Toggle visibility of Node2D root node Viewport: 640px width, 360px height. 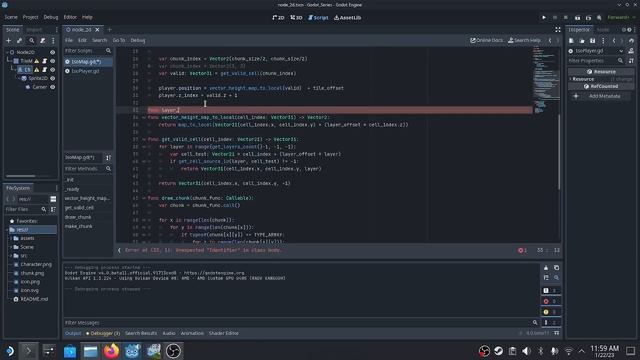coord(52,52)
